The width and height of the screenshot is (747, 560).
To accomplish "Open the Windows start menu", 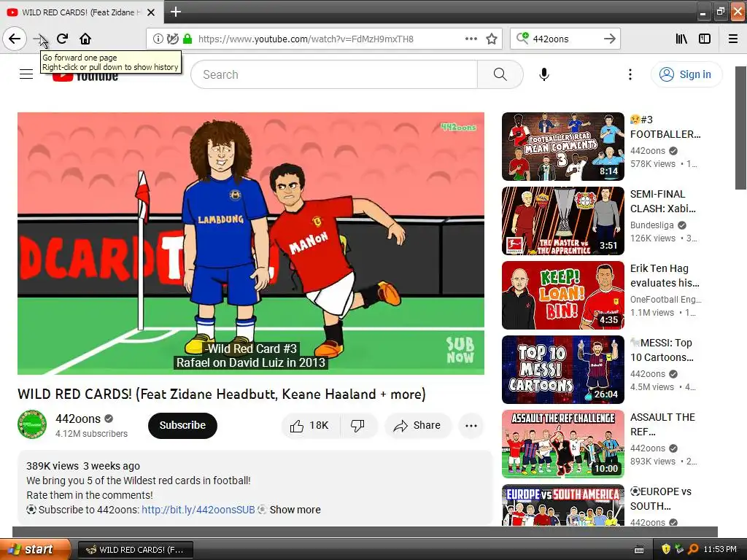I will point(35,549).
